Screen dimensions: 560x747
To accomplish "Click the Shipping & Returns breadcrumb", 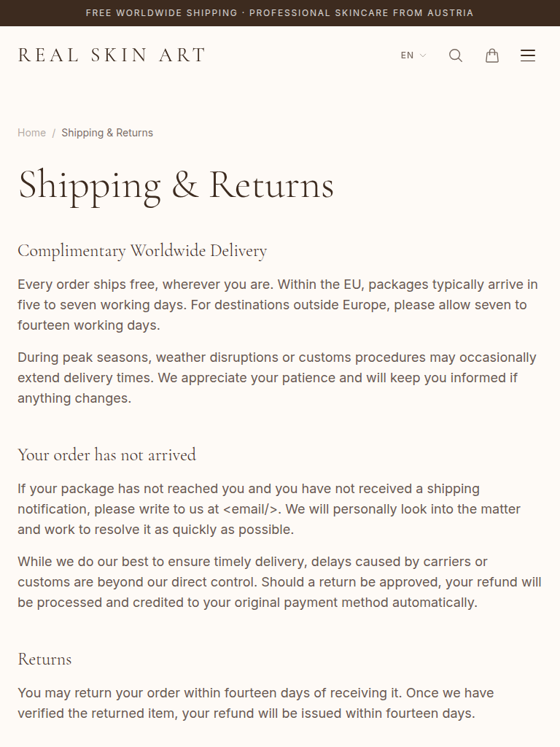I will coord(107,133).
